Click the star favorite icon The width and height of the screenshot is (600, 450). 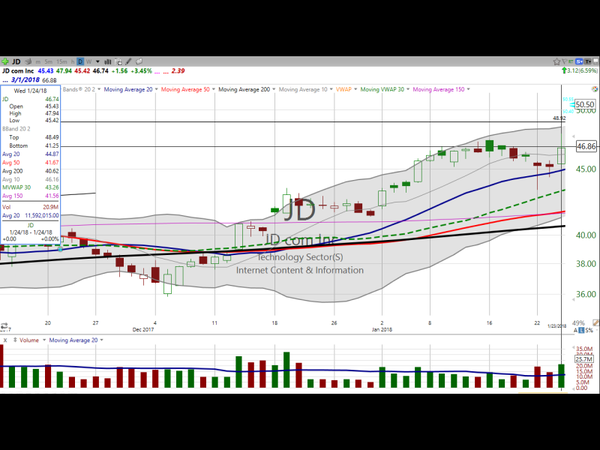tap(557, 62)
